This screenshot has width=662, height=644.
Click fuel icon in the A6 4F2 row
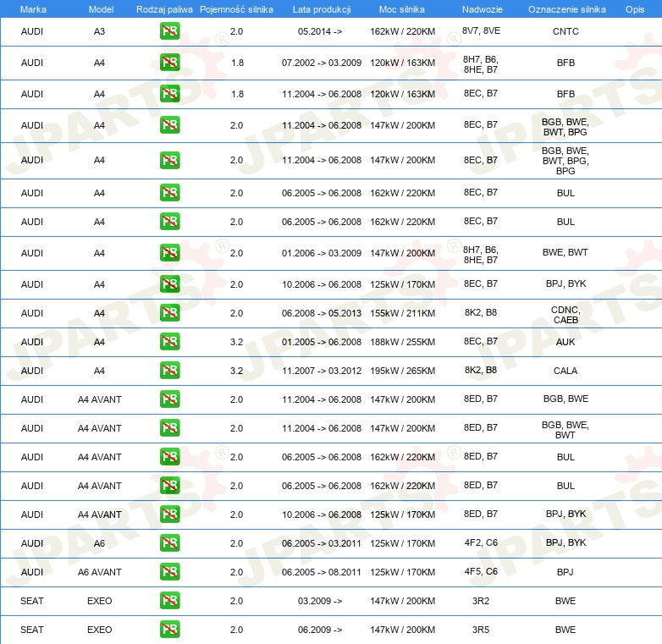point(169,543)
